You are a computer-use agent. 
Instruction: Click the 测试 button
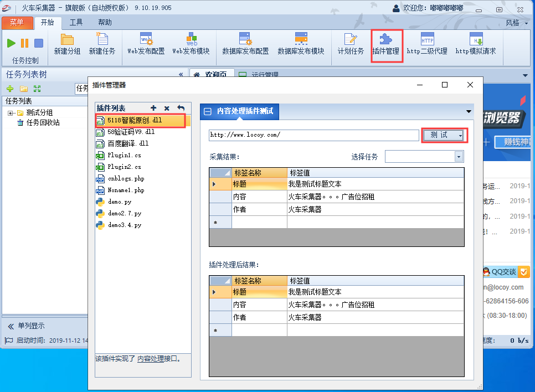point(444,135)
